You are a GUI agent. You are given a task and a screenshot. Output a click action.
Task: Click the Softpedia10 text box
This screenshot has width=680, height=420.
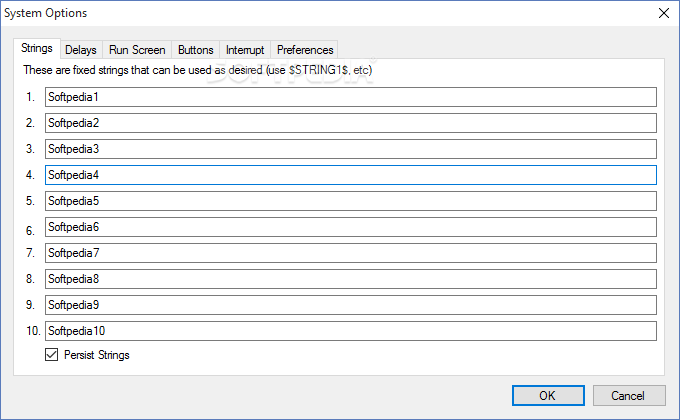(351, 331)
